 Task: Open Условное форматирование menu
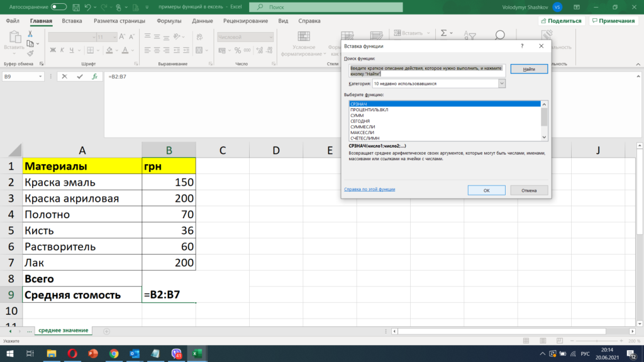click(304, 43)
